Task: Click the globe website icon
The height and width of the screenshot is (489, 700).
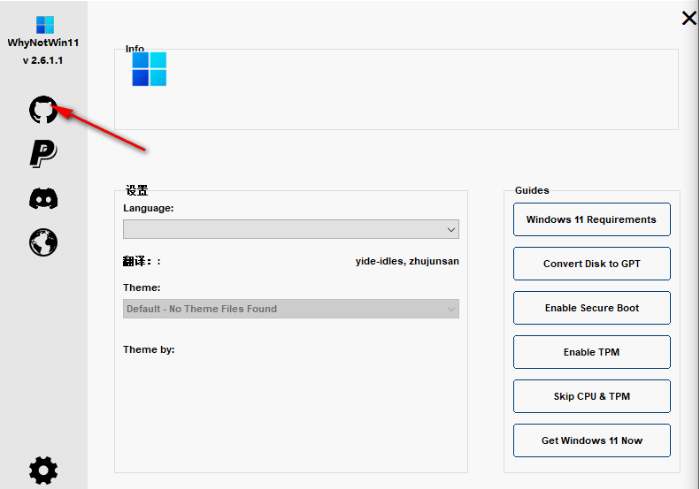Action: 43,241
